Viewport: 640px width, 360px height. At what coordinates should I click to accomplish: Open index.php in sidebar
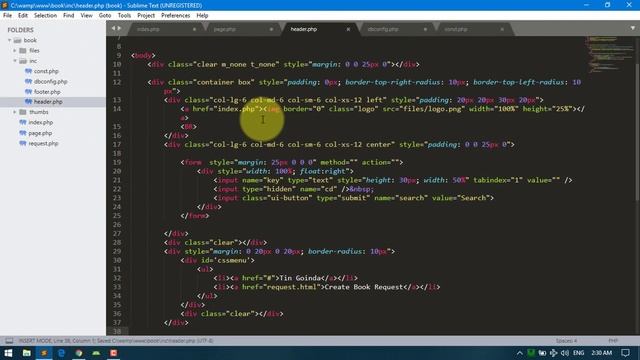[41, 122]
